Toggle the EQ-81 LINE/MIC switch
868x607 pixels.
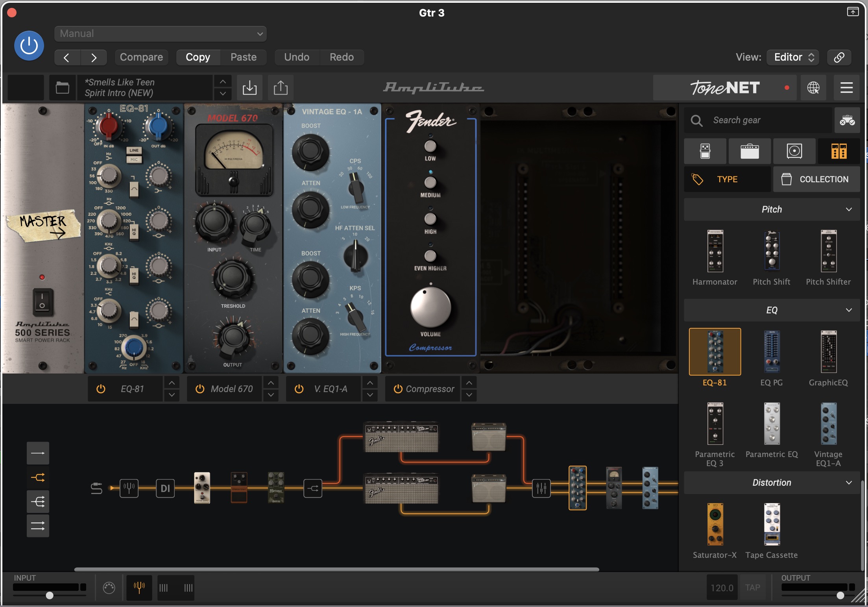134,155
